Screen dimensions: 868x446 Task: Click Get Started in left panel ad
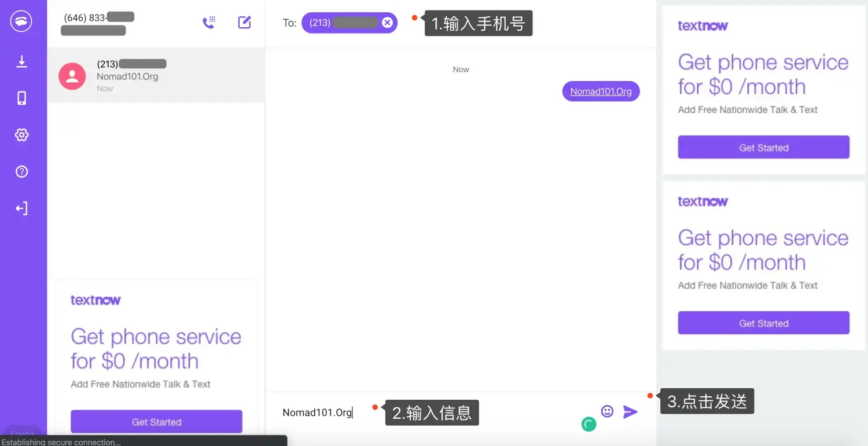coord(156,422)
